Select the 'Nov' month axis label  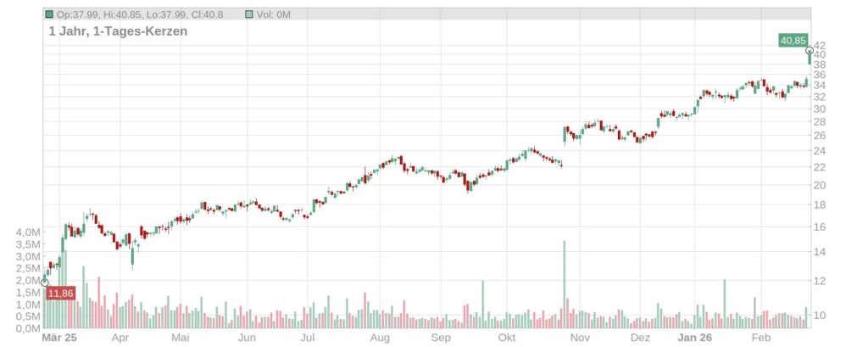[580, 338]
